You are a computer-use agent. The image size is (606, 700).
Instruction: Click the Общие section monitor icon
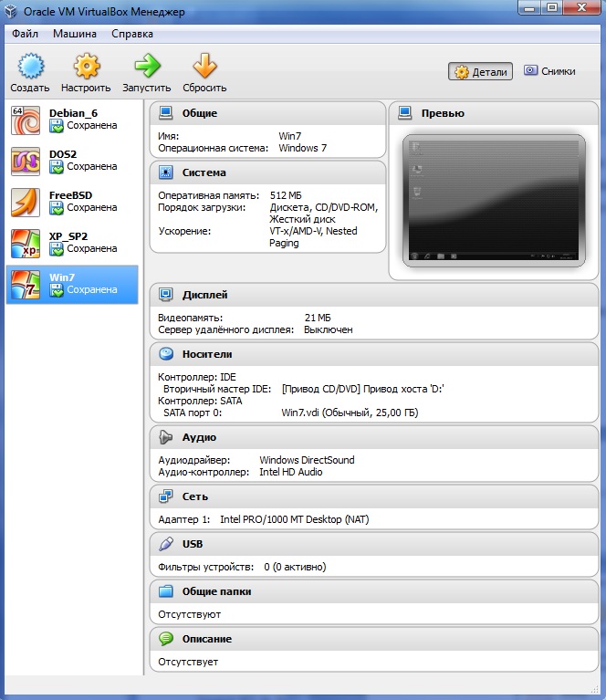coord(166,113)
